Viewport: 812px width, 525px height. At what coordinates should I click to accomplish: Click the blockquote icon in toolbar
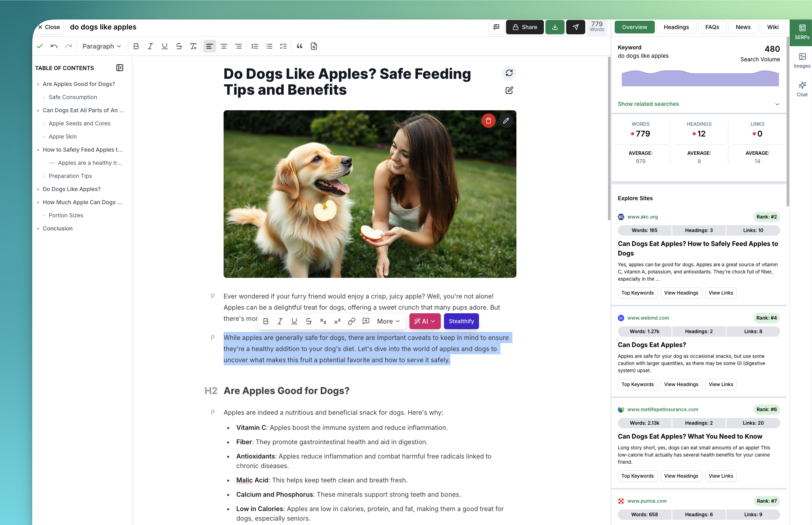click(300, 46)
